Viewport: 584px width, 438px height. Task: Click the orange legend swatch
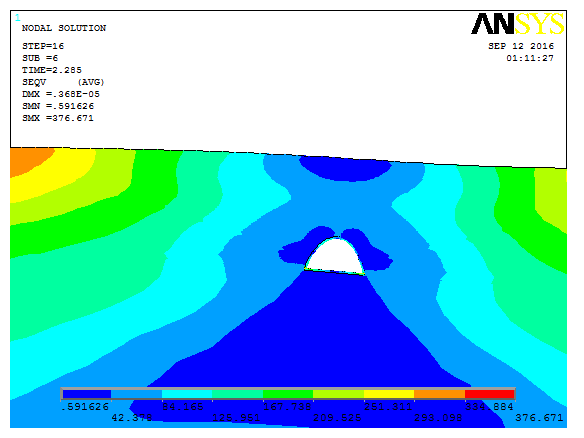(x=439, y=394)
